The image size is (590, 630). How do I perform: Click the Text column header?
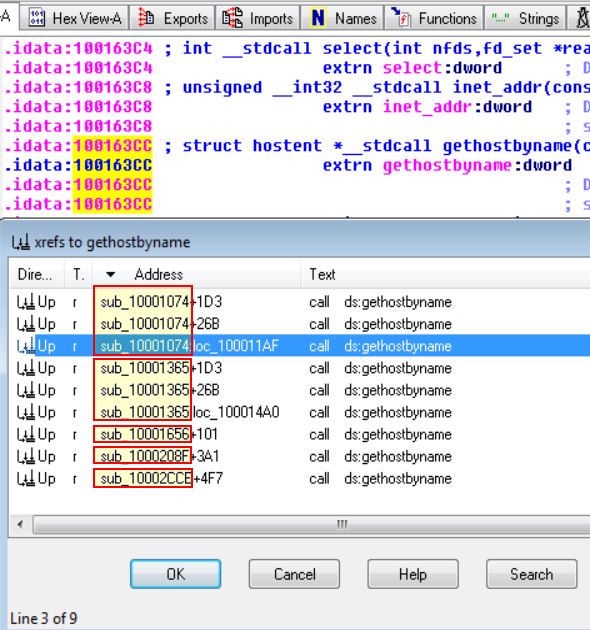coord(444,274)
